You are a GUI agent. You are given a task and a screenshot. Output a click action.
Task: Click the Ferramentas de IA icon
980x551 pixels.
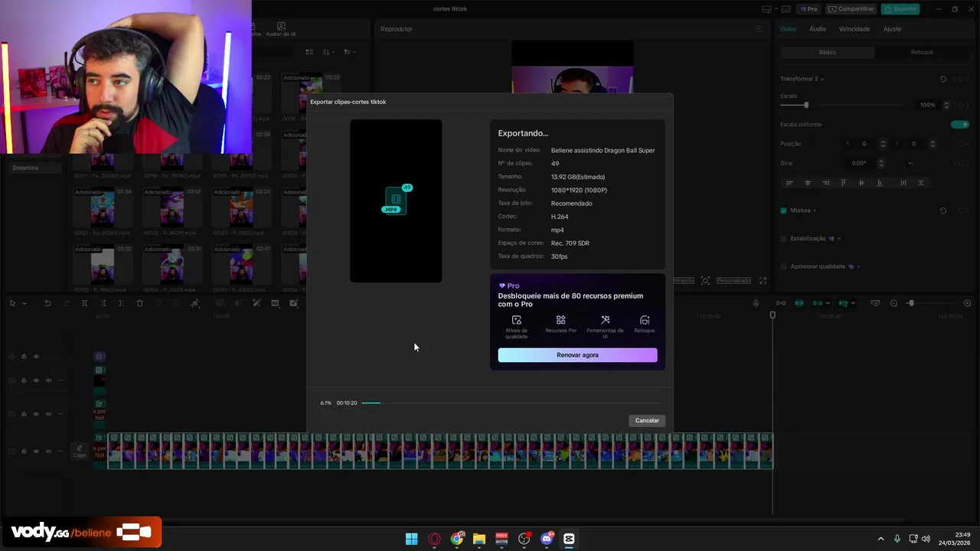605,320
